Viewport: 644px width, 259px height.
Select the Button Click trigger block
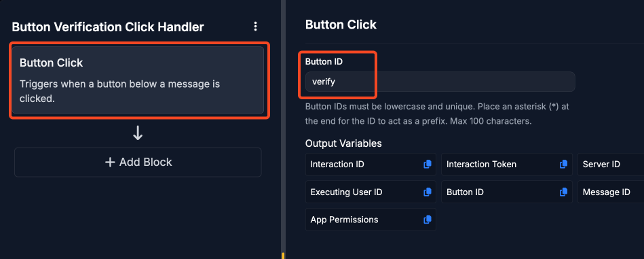[138, 80]
